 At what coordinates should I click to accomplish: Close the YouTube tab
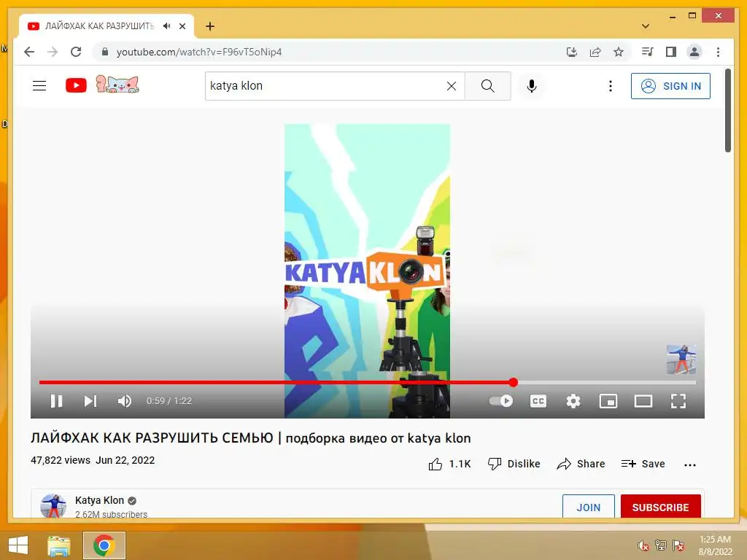coord(182,26)
